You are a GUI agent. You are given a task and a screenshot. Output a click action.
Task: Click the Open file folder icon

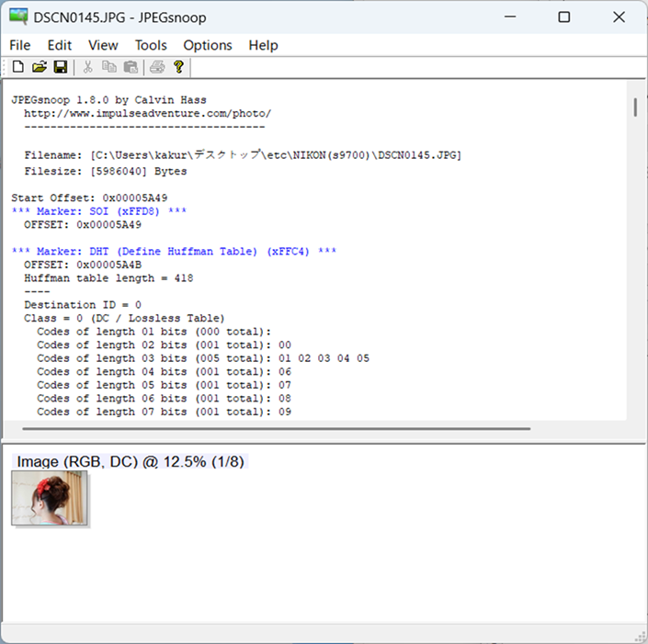[39, 67]
